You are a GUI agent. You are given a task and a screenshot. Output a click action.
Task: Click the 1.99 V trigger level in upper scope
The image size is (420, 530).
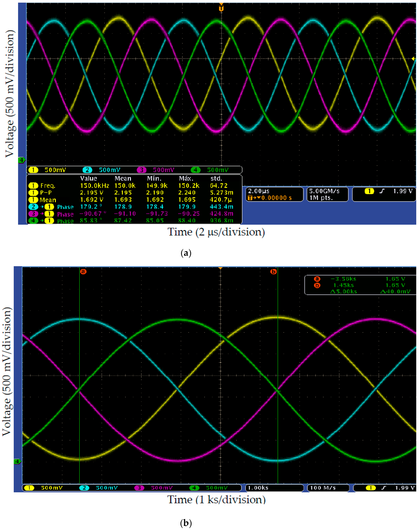[403, 191]
